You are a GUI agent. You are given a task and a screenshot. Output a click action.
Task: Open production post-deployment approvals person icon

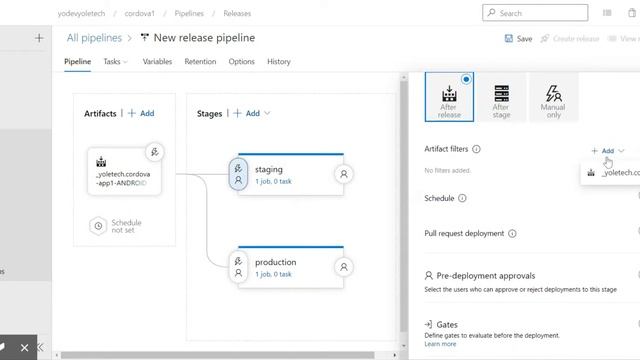[344, 267]
